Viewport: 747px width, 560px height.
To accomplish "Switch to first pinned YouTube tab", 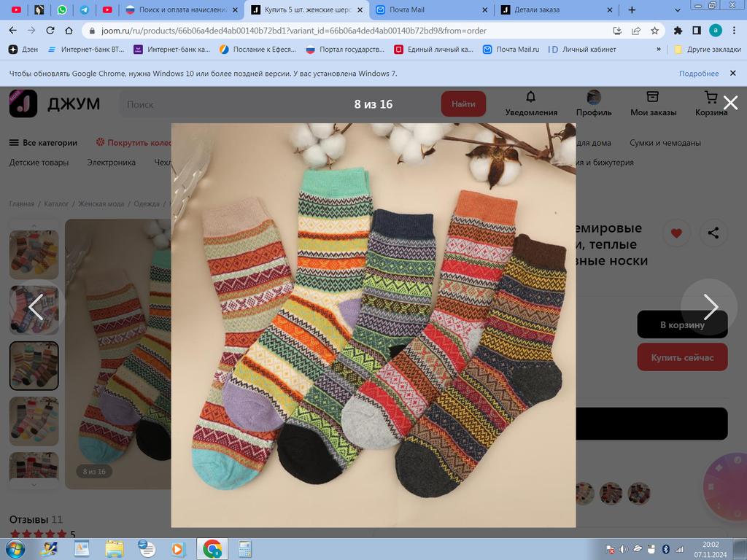I will [16, 9].
